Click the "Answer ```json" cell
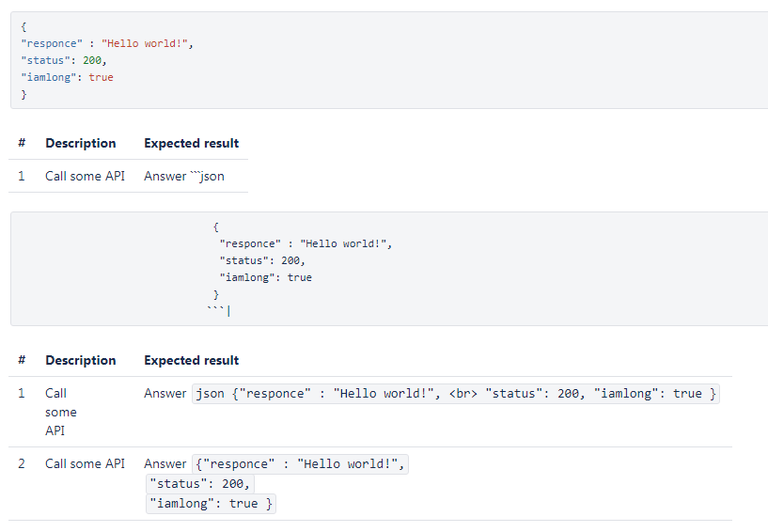This screenshot has width=768, height=532. pos(184,176)
